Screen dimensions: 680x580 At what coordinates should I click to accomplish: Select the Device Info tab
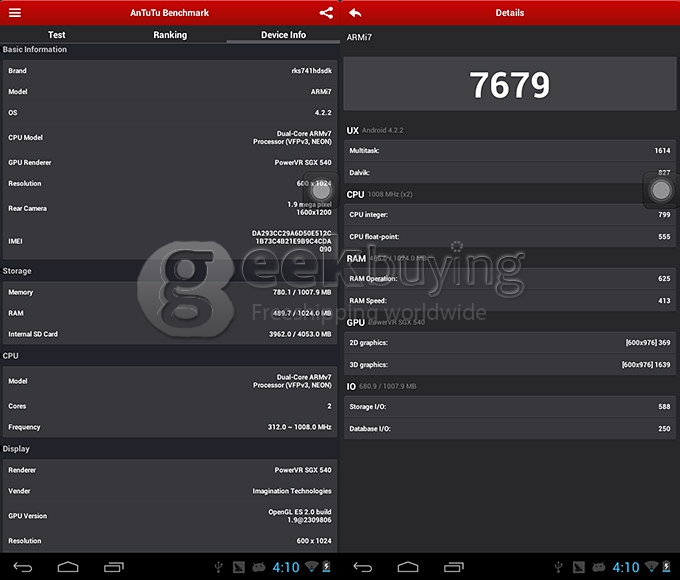click(283, 35)
